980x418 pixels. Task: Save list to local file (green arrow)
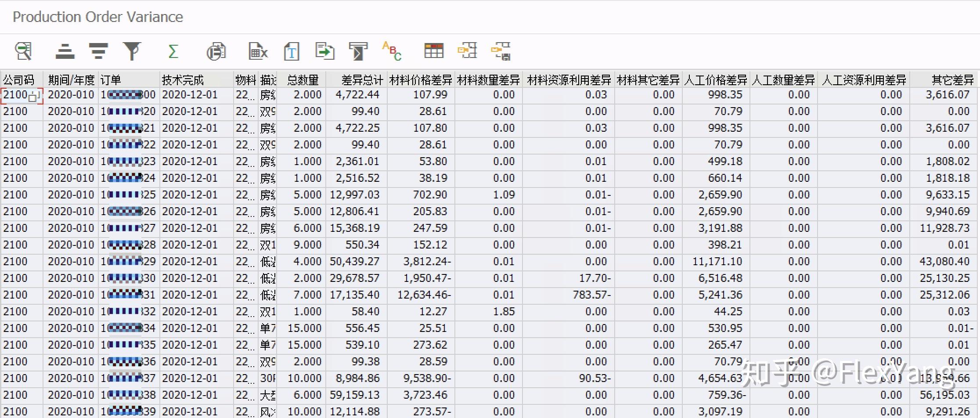[x=325, y=51]
